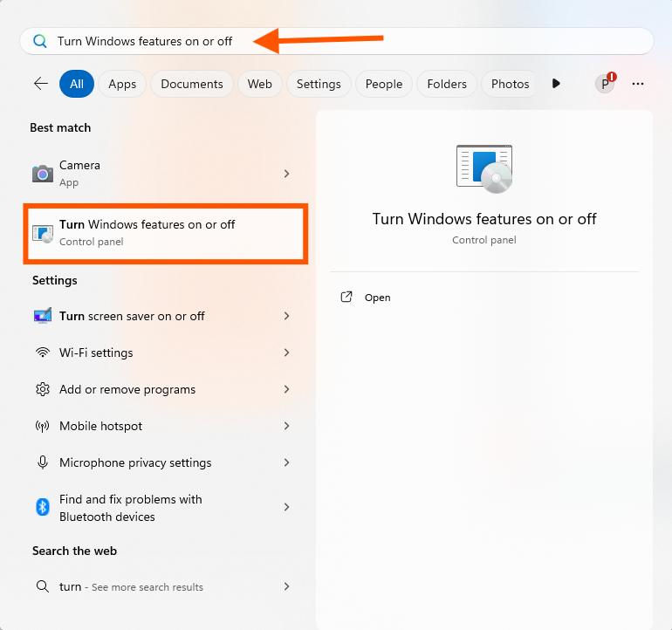This screenshot has width=672, height=630.
Task: Open the P profile account icon
Action: pos(605,83)
